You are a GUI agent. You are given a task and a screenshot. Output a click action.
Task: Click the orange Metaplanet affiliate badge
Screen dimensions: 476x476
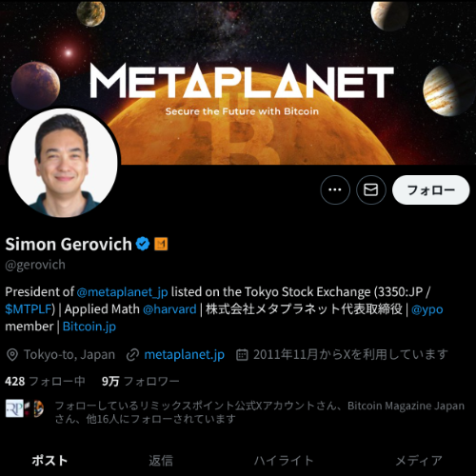pyautogui.click(x=161, y=244)
